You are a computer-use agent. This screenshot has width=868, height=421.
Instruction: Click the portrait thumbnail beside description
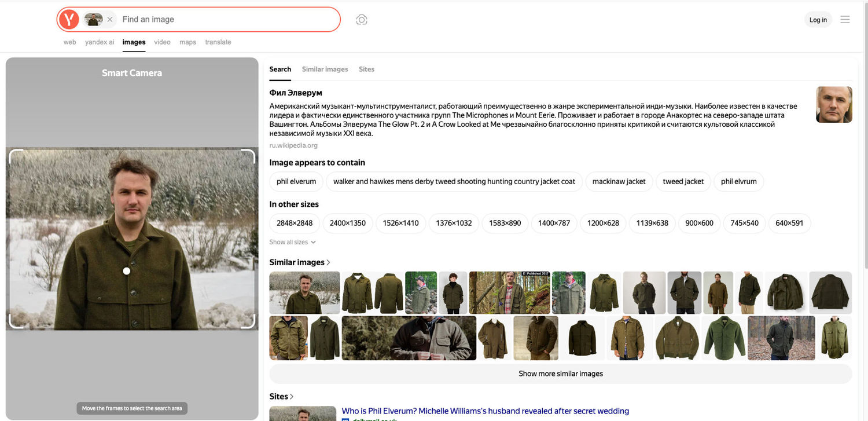coord(834,105)
